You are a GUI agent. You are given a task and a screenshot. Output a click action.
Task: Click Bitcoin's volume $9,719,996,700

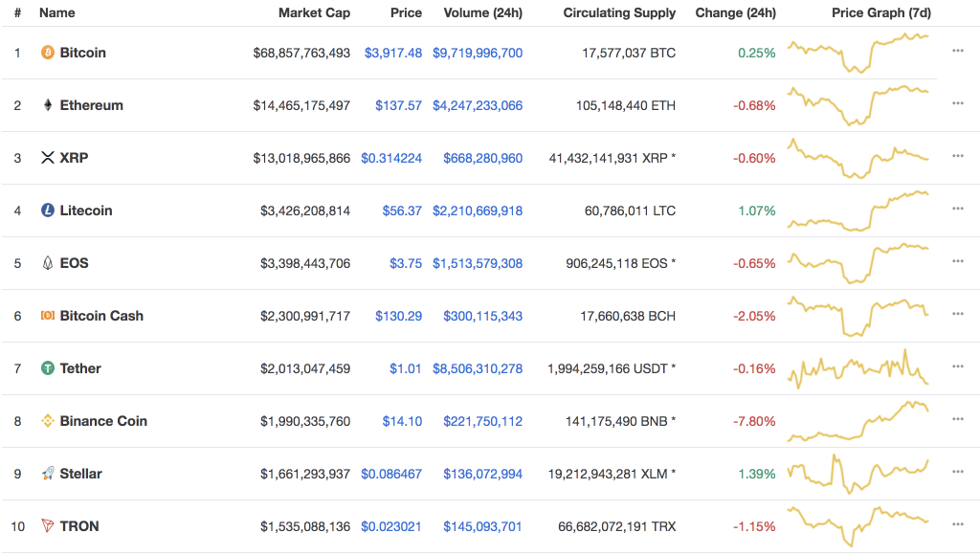478,54
